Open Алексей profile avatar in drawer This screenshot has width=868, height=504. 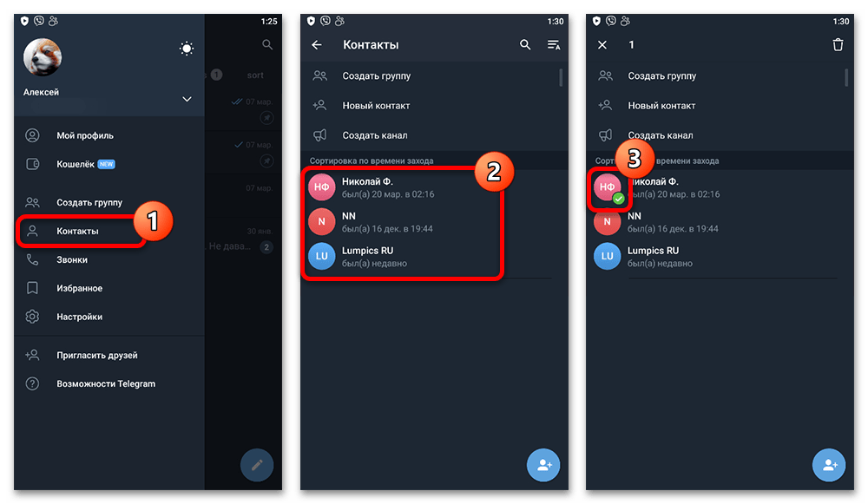pos(43,57)
